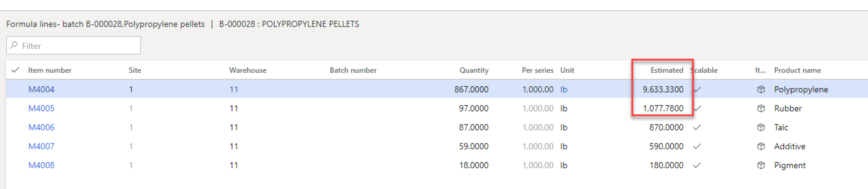Image resolution: width=868 pixels, height=189 pixels.
Task: Toggle Scalable checkmark for Talc row
Action: (x=697, y=127)
